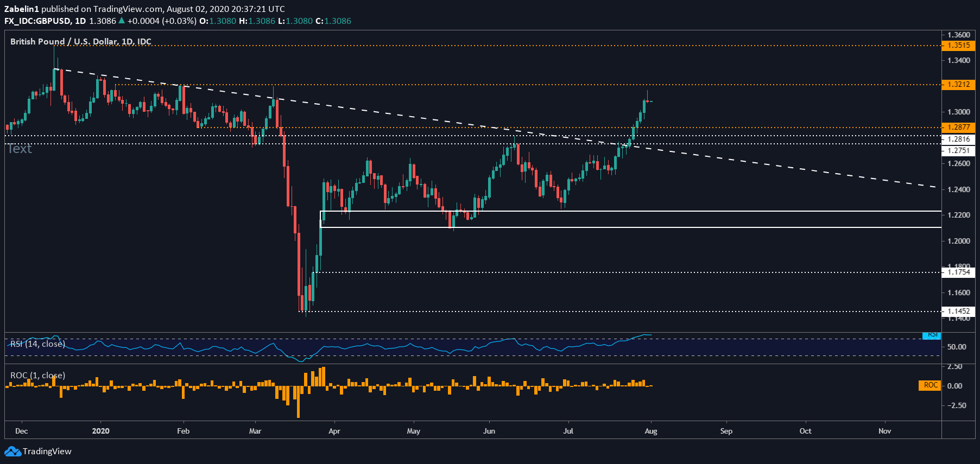The image size is (980, 464).
Task: Click the TradingView wordmark at bottom left
Action: point(47,452)
